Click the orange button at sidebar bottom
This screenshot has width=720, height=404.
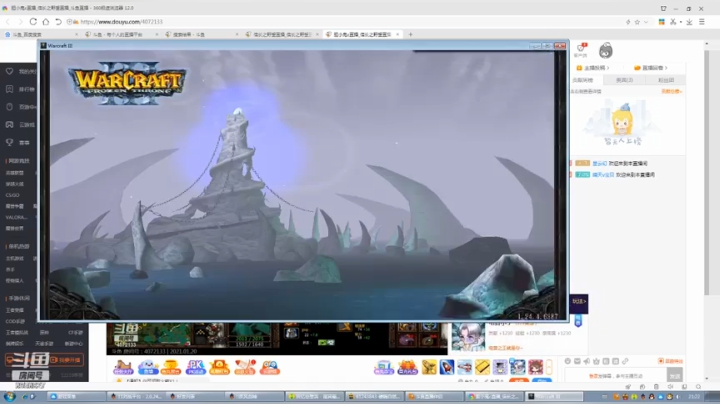[45, 360]
